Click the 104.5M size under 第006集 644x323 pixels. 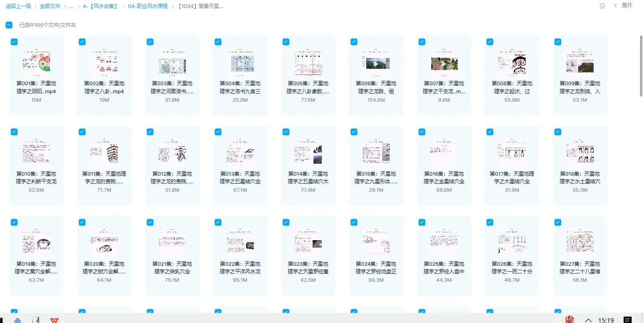coord(376,100)
